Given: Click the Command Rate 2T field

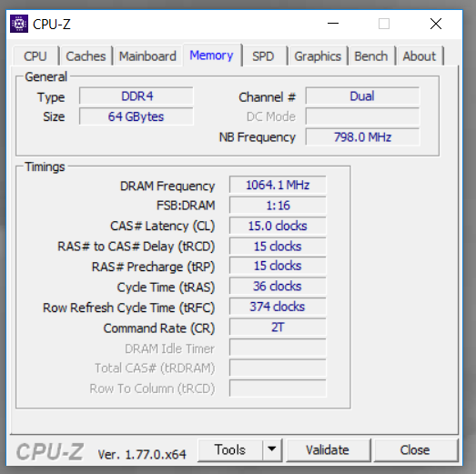Looking at the screenshot, I should [278, 328].
